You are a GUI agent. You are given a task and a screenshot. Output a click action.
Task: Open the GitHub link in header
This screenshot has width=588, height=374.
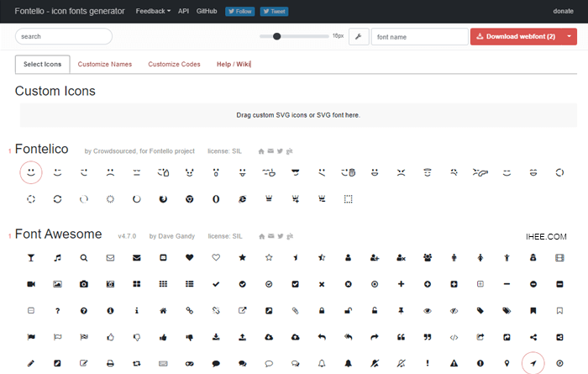207,11
